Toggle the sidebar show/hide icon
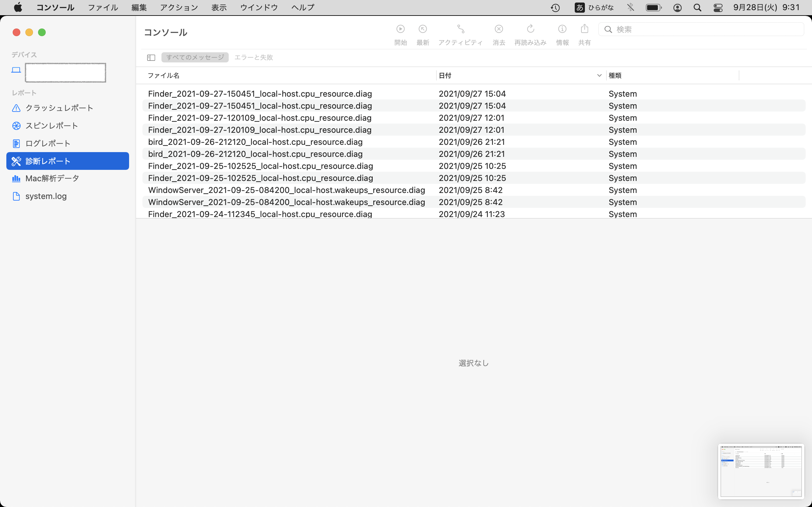 click(x=151, y=58)
